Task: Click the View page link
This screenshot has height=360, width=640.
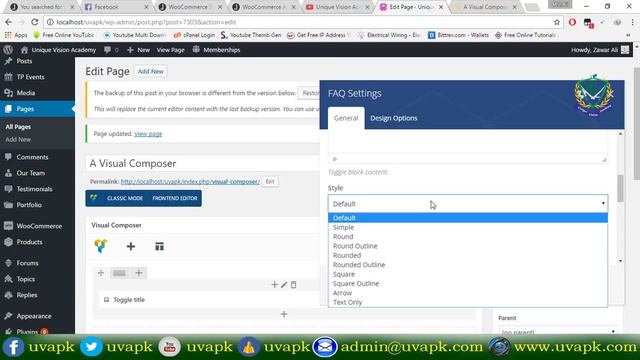Action: 148,133
